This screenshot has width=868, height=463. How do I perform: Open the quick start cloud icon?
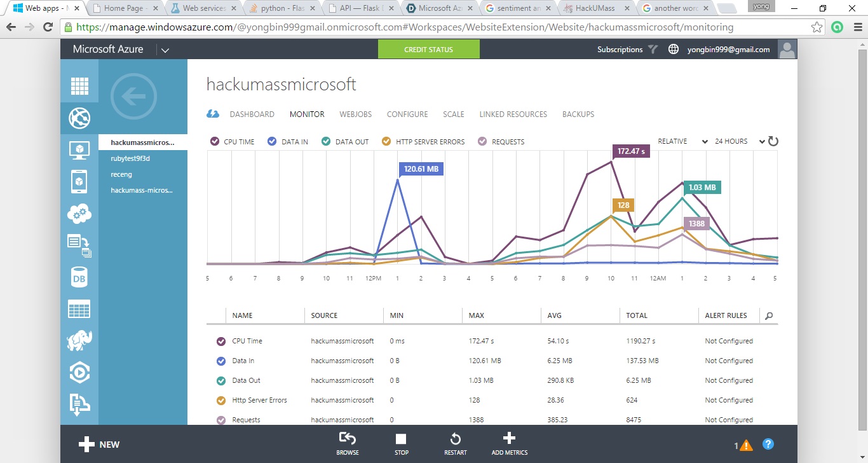213,114
